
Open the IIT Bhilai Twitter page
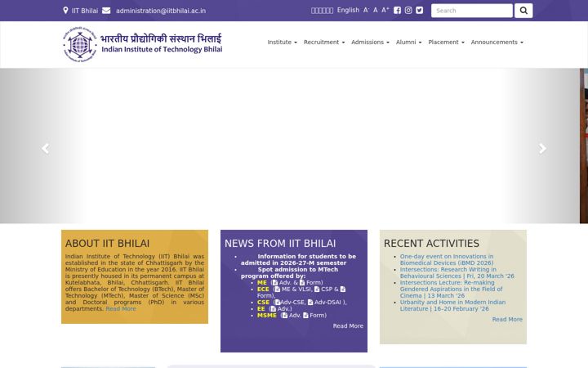pyautogui.click(x=419, y=11)
